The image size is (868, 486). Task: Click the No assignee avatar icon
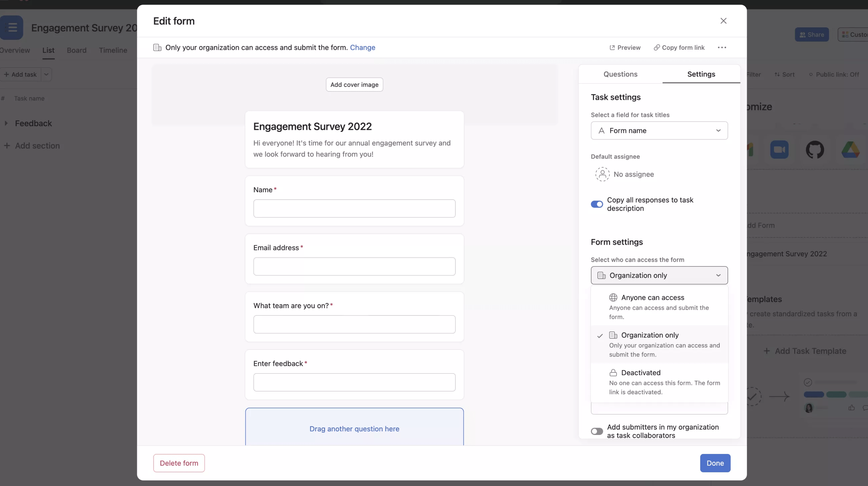coord(602,174)
